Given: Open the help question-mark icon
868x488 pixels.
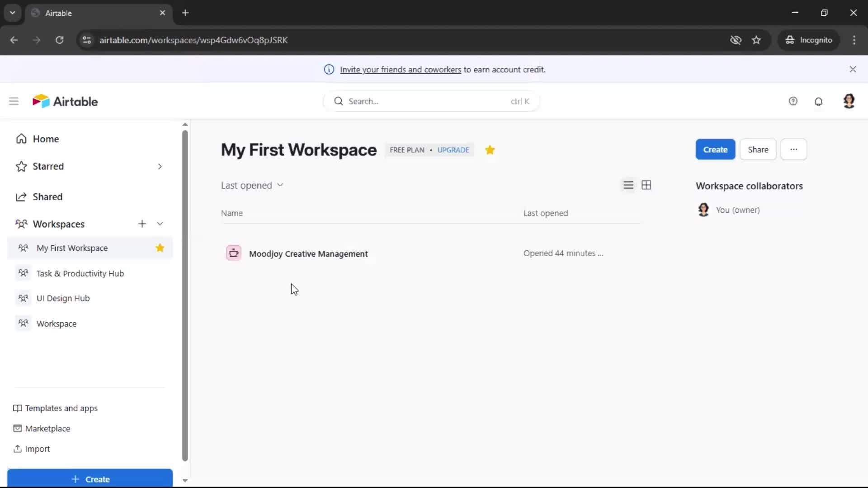Looking at the screenshot, I should point(793,101).
